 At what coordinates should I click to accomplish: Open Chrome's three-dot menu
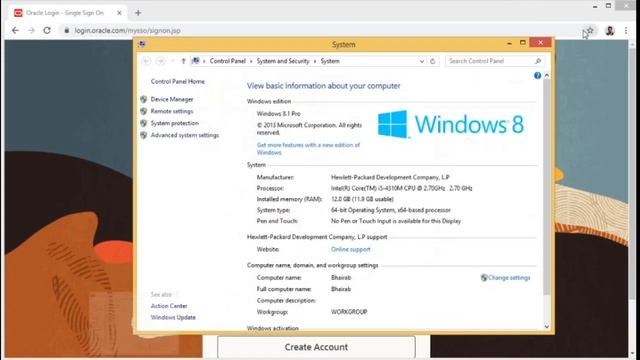coord(626,31)
